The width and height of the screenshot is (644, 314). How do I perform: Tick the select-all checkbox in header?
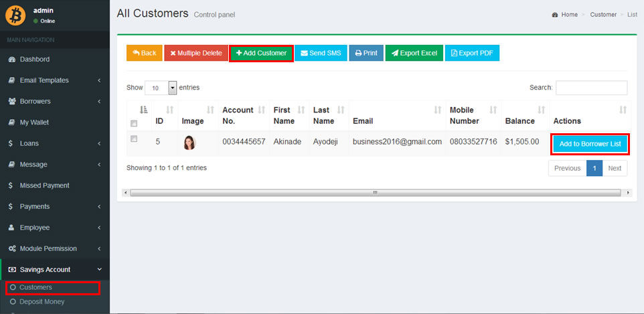(x=134, y=123)
